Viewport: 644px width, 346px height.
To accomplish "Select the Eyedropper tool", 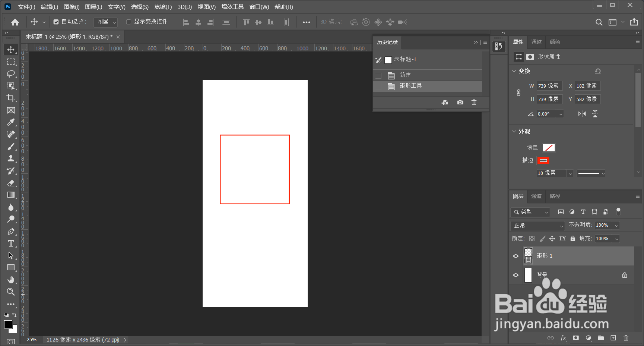I will (11, 122).
